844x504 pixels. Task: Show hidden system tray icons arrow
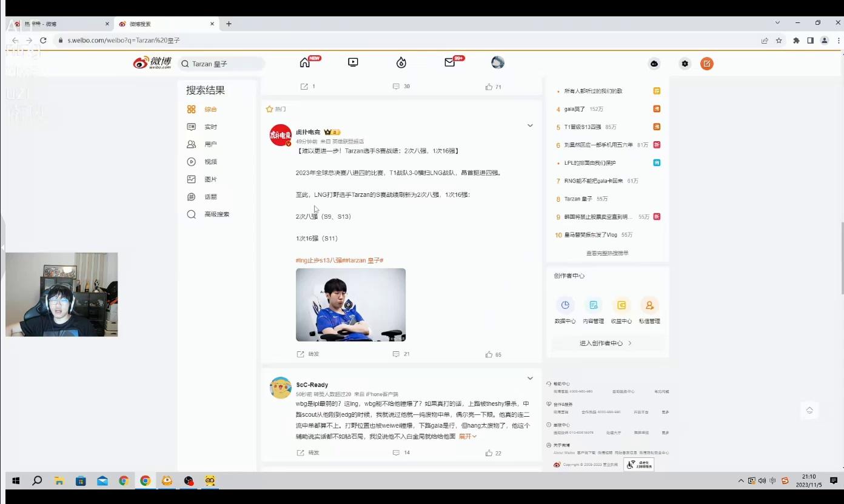click(741, 481)
